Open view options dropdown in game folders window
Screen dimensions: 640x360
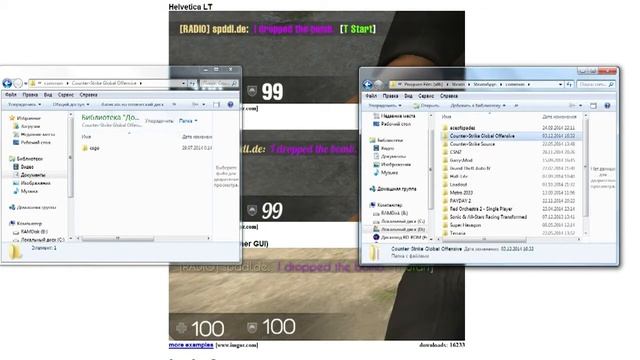pos(580,106)
